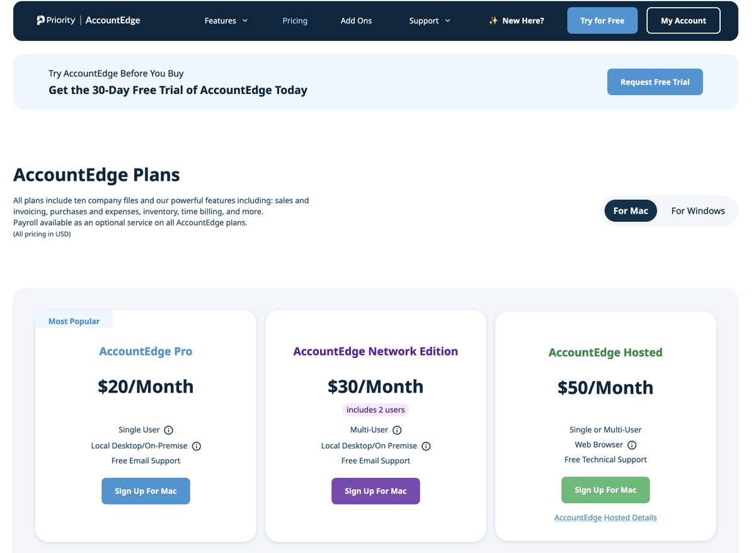
Task: Click the $20/Month price
Action: tap(146, 387)
